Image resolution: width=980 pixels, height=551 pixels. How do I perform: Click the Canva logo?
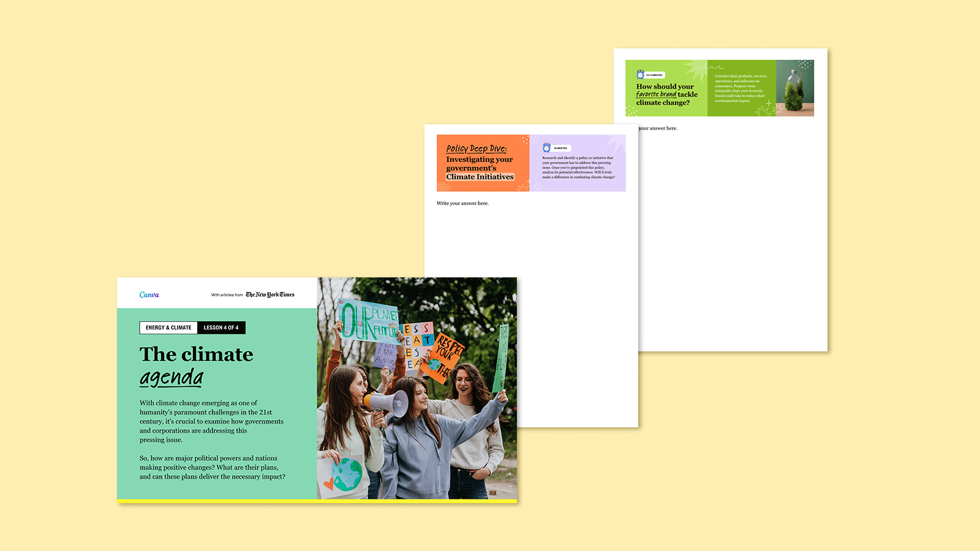pyautogui.click(x=151, y=295)
